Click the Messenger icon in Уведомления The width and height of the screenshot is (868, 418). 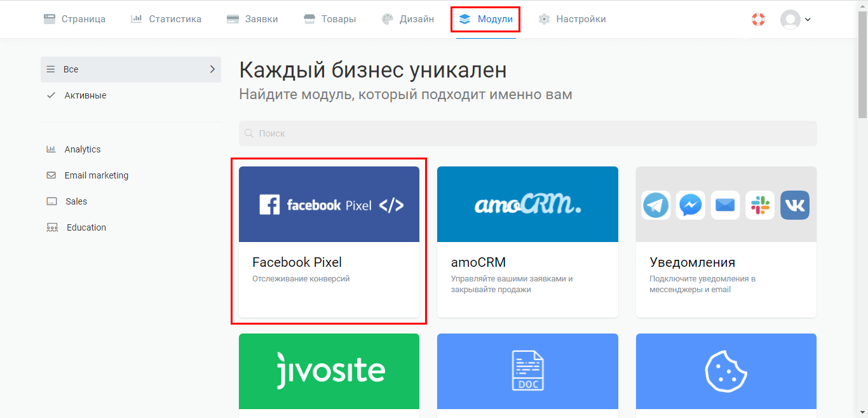click(x=691, y=205)
